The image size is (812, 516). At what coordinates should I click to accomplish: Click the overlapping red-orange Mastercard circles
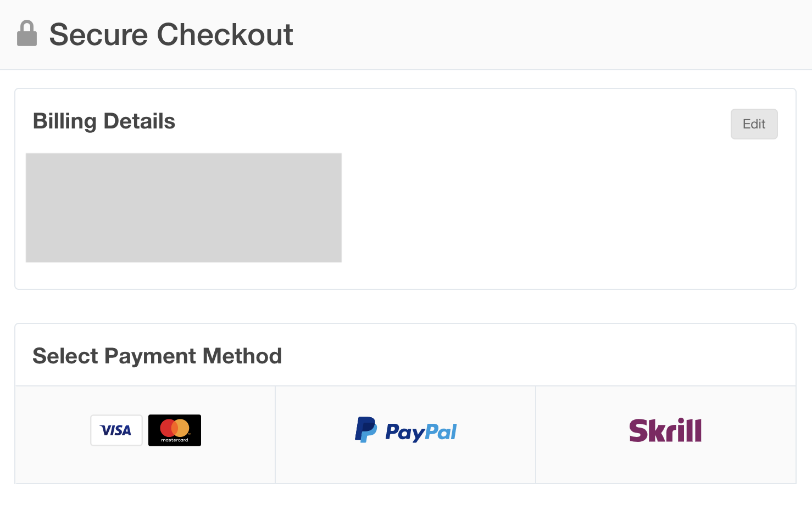[x=175, y=428]
